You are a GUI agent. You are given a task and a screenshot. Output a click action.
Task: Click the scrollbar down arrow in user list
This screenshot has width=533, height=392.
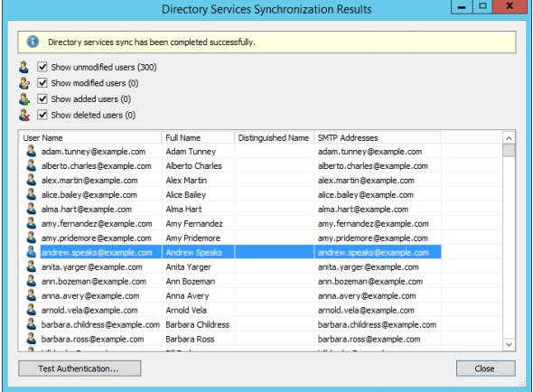[509, 344]
